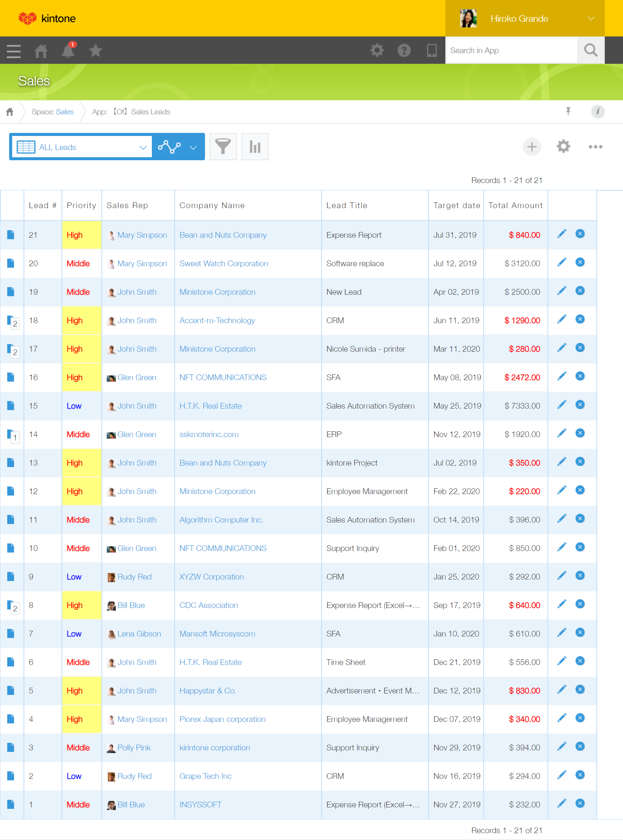Add a new record with plus icon
This screenshot has height=840, width=623.
[532, 147]
